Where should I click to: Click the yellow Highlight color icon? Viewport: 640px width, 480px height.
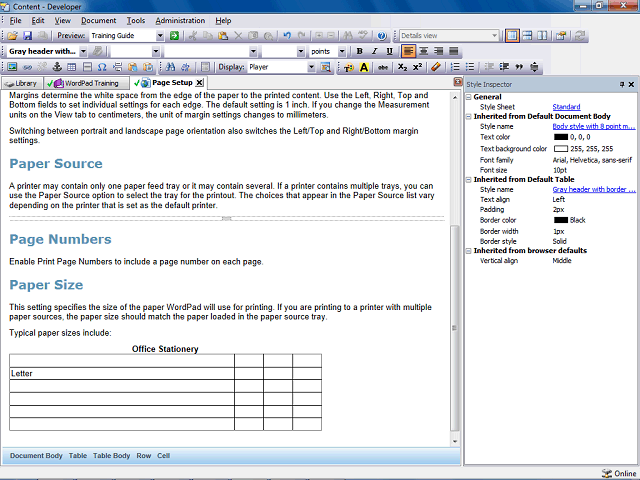(x=364, y=67)
